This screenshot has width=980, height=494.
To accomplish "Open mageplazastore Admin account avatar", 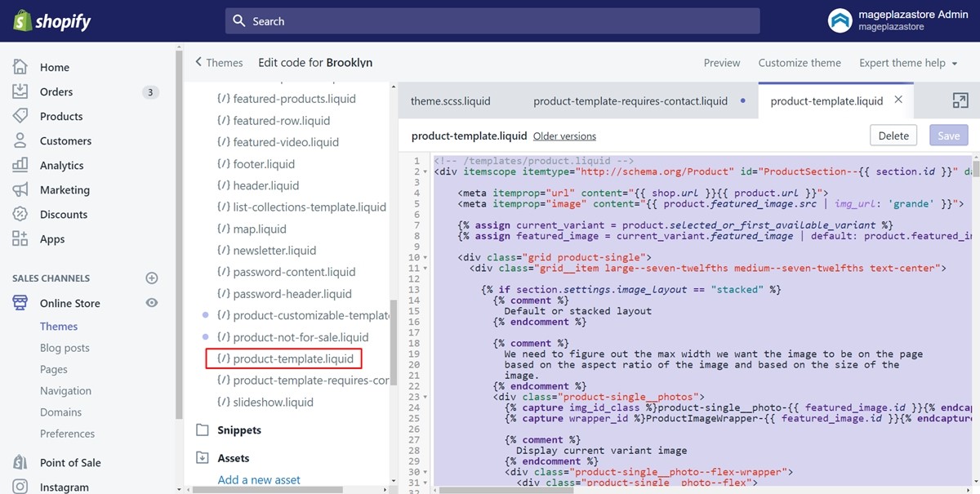I will [840, 21].
